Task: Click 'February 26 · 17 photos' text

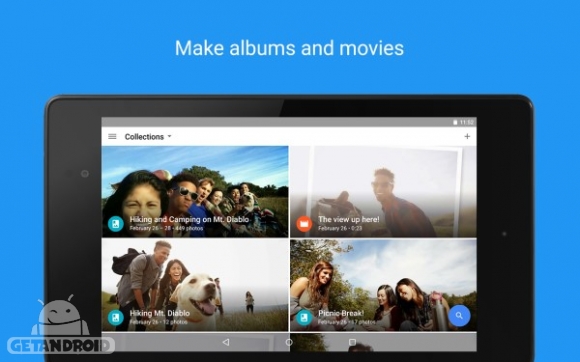Action: coord(347,322)
